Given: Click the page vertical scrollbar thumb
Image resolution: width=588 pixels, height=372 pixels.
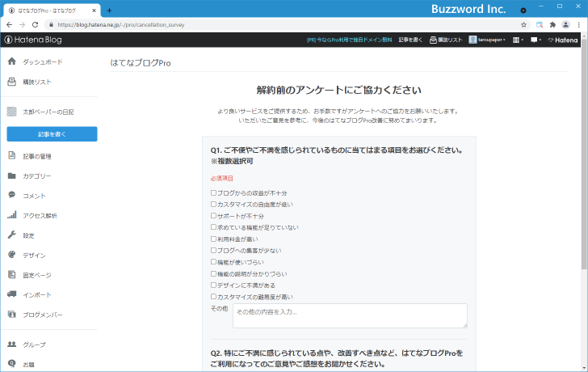Looking at the screenshot, I should point(584,156).
